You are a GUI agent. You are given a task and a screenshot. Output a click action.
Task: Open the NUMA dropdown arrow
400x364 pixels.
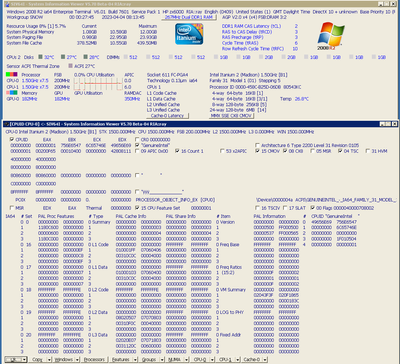[x=187, y=360]
